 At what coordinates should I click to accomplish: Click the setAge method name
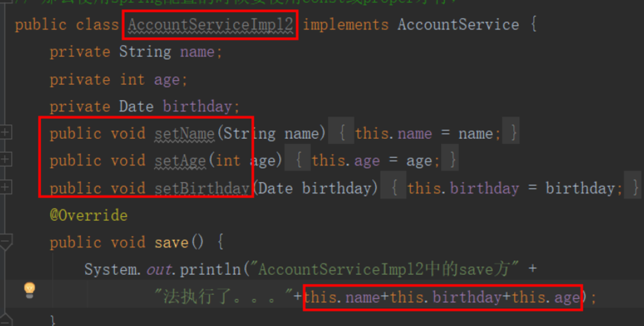(180, 161)
